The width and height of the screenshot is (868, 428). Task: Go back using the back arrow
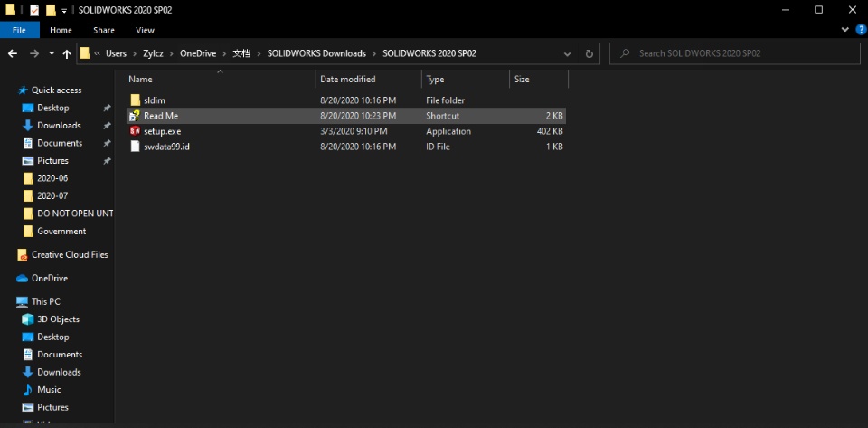click(x=12, y=53)
